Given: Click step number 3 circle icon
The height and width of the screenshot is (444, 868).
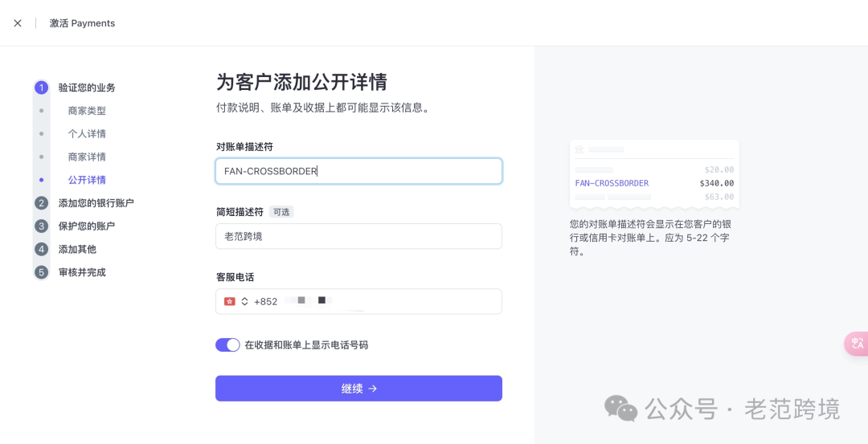Looking at the screenshot, I should [x=42, y=226].
